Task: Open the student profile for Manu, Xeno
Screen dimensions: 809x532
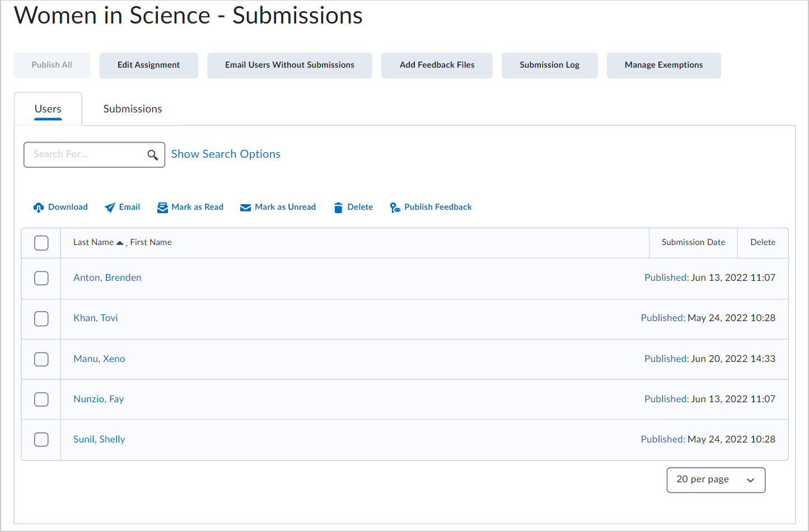Action: (99, 359)
